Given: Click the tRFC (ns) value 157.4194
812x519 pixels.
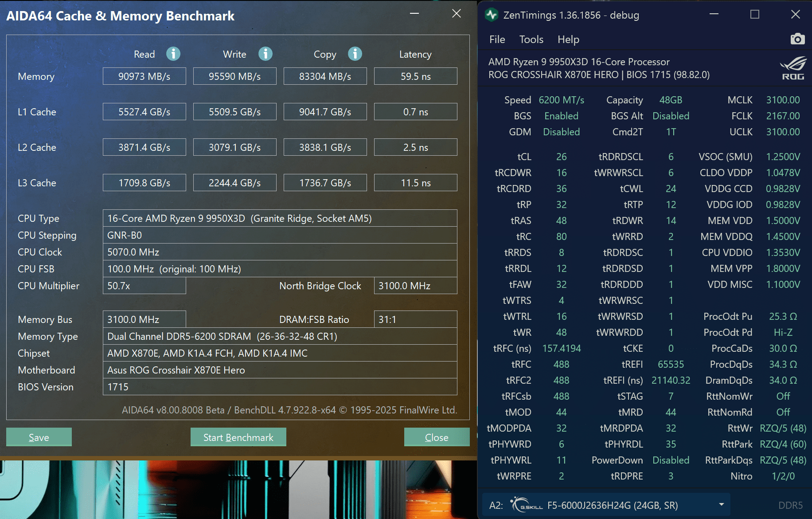Looking at the screenshot, I should [x=561, y=348].
